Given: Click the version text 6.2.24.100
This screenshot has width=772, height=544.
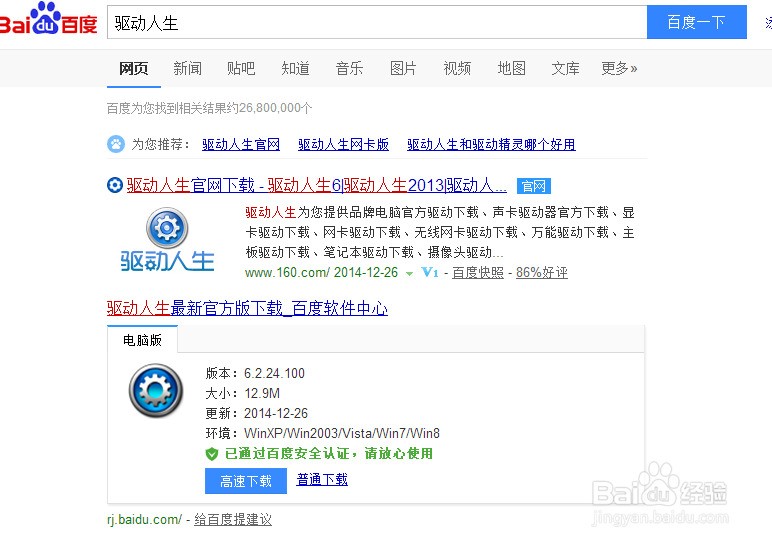Looking at the screenshot, I should pos(274,374).
